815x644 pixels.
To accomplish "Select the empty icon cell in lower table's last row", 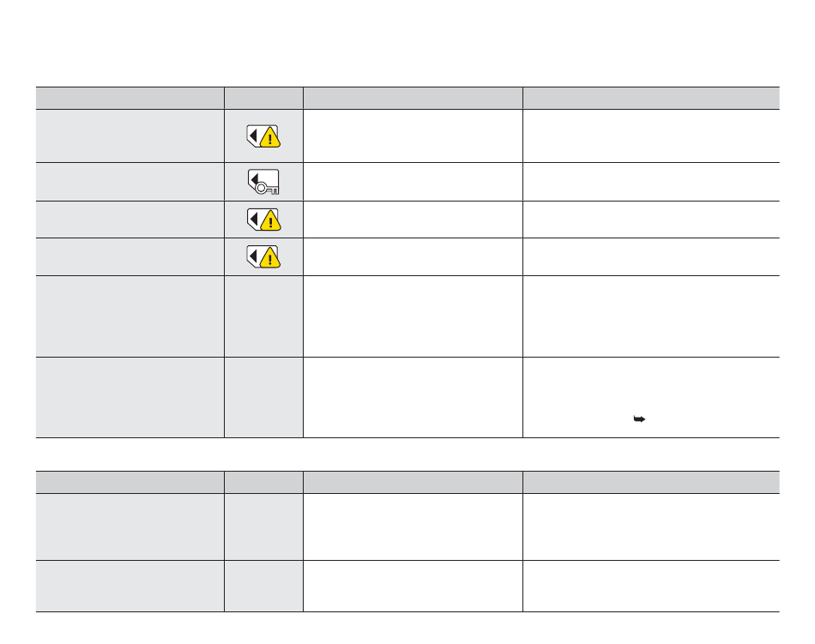I will pyautogui.click(x=263, y=587).
